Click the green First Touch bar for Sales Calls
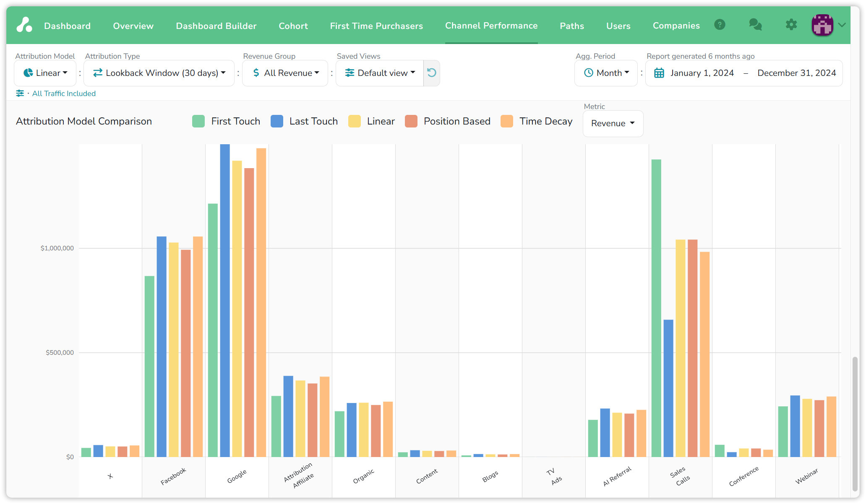 point(656,308)
